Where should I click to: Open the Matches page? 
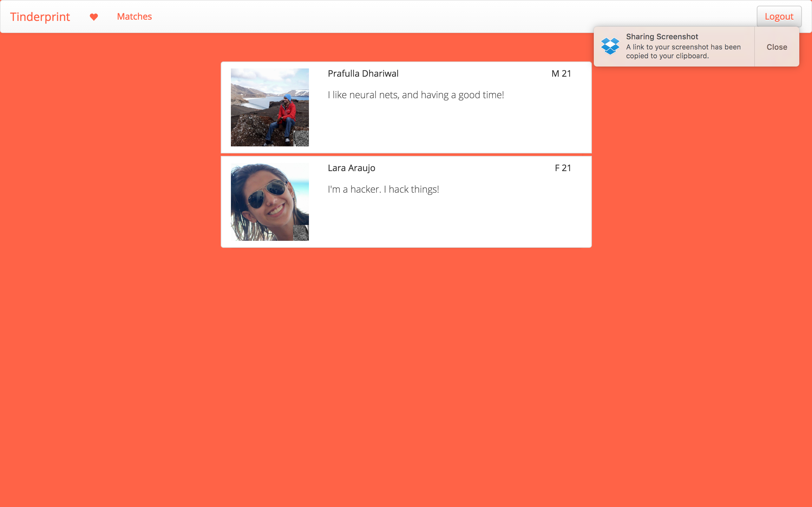coord(134,16)
